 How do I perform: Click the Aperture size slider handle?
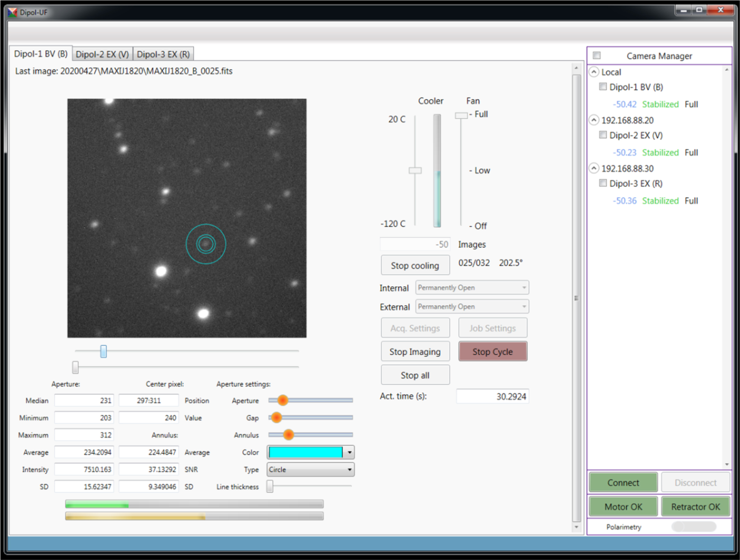pos(283,400)
